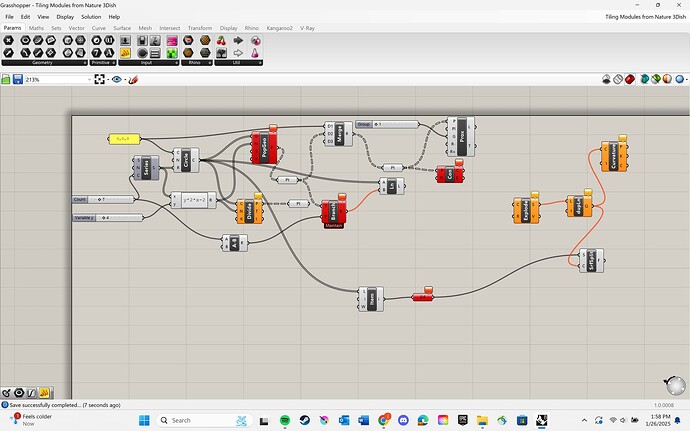Click the Zoom Extents icon
690x431 pixels.
point(99,79)
